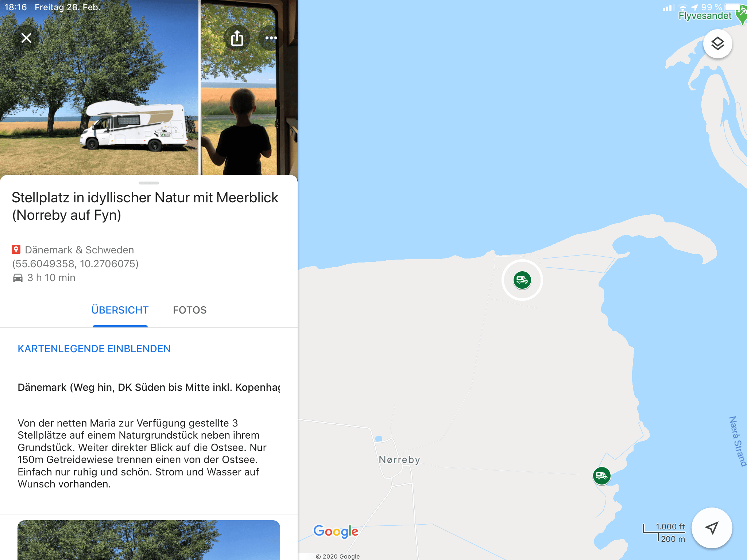
Task: Switch to the FOTOS tab
Action: [x=190, y=310]
